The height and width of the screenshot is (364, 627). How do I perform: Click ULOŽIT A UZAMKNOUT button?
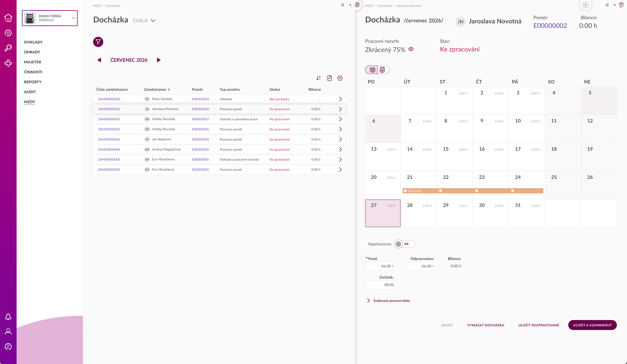click(592, 325)
